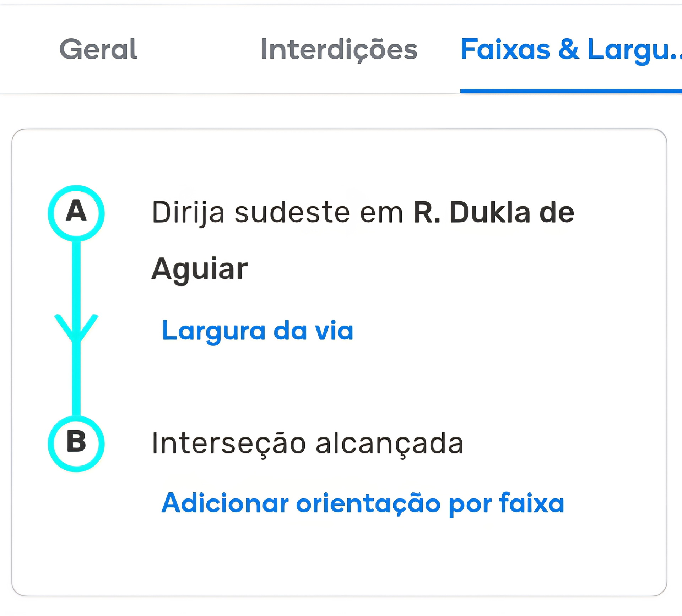682x616 pixels.
Task: Click the word 'sudeste' in step A
Action: coord(292,213)
